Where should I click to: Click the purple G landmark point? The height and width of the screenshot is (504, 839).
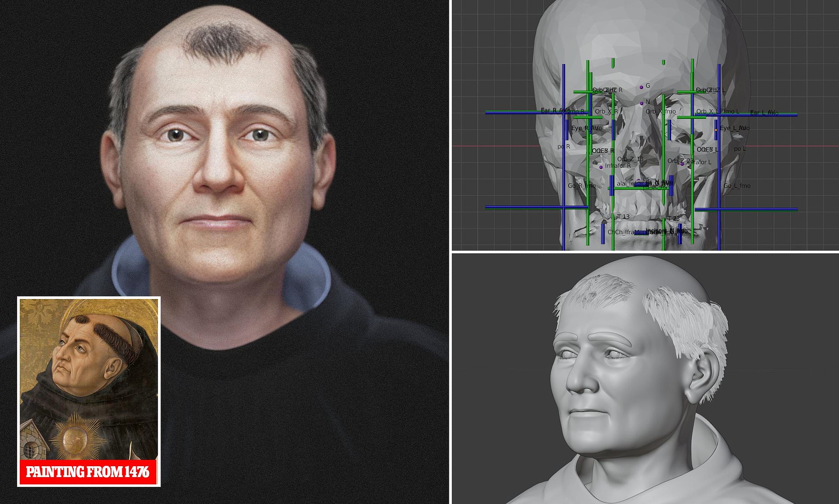tap(641, 87)
